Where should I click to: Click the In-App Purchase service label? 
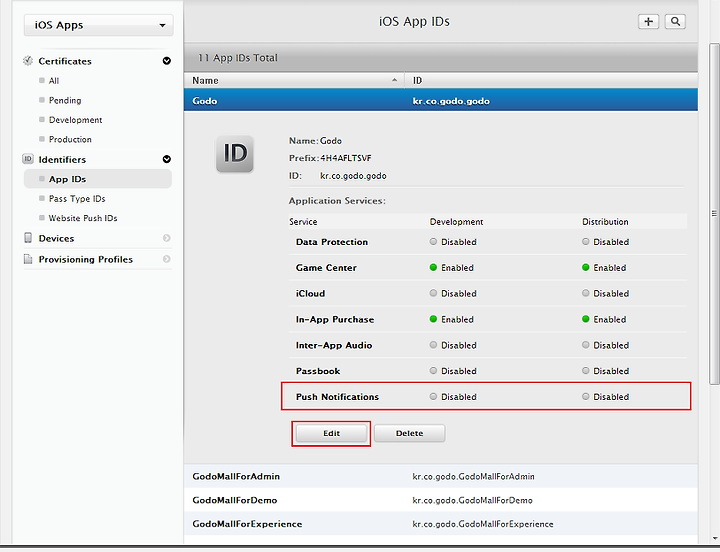335,320
